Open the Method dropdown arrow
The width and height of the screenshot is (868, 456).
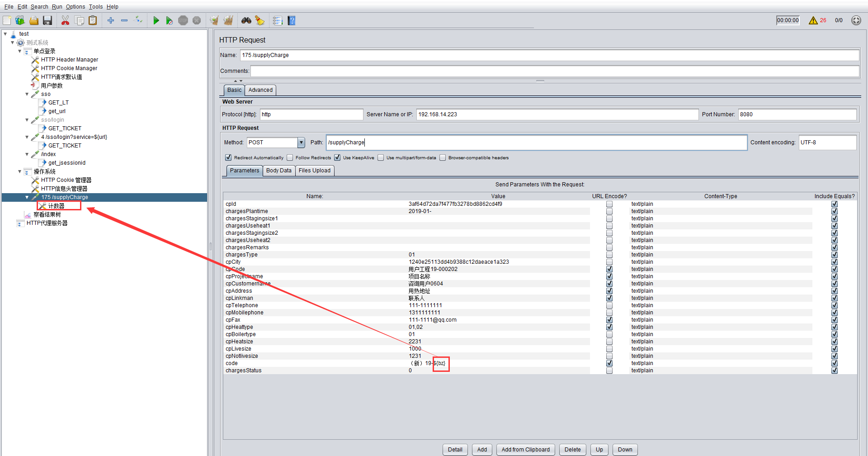pos(301,142)
